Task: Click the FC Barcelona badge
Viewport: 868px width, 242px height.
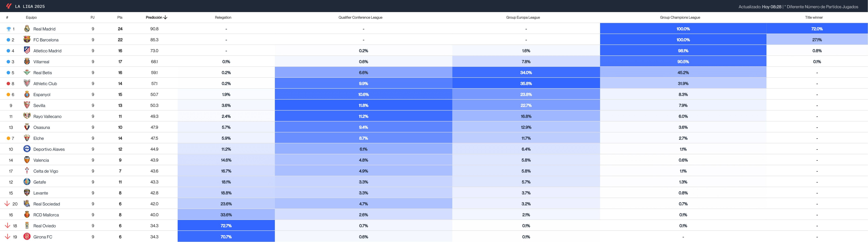Action: point(27,40)
